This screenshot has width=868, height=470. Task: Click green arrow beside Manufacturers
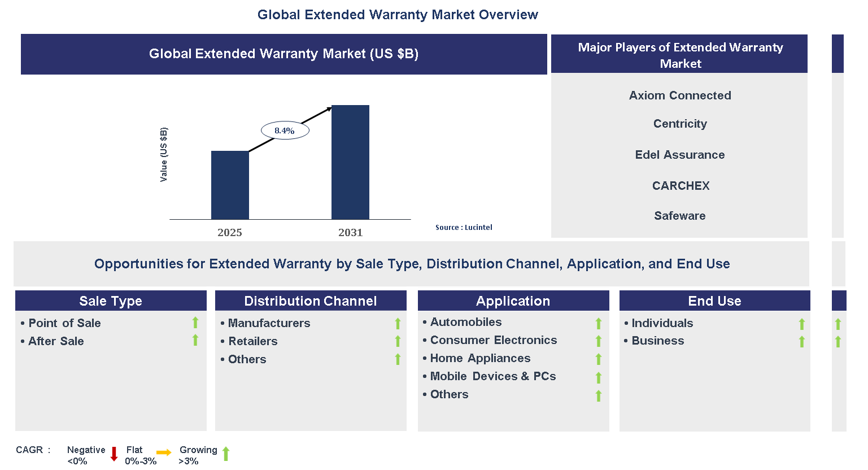[398, 323]
